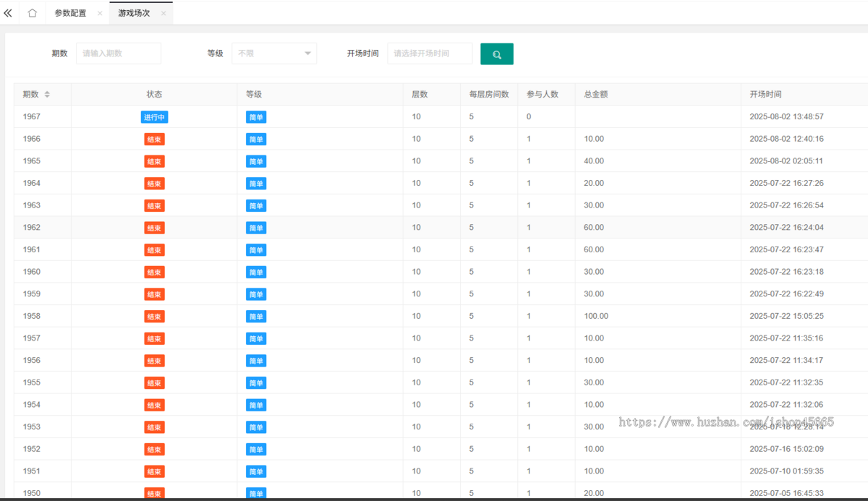This screenshot has width=868, height=501.
Task: Click participant count 0 in row 1967
Action: tap(529, 117)
